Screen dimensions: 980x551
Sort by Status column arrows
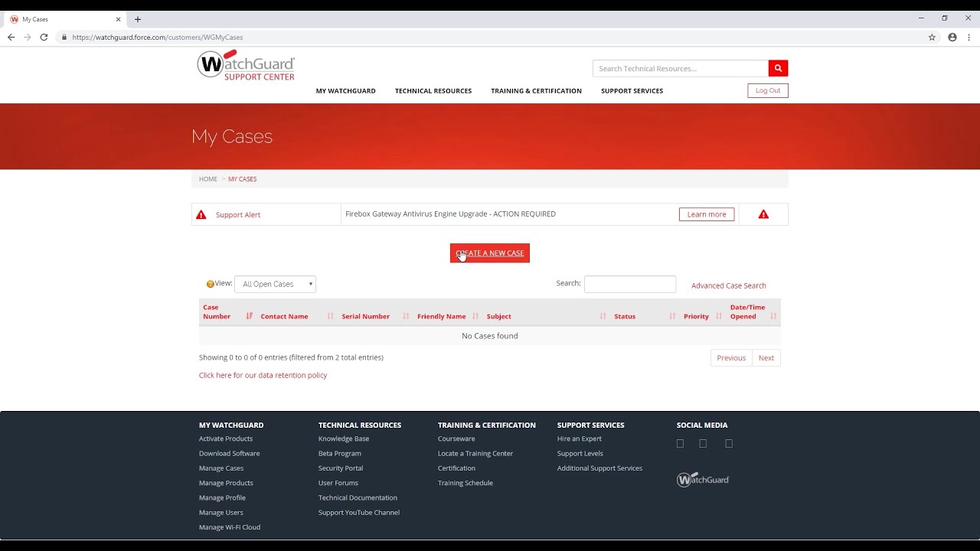672,316
